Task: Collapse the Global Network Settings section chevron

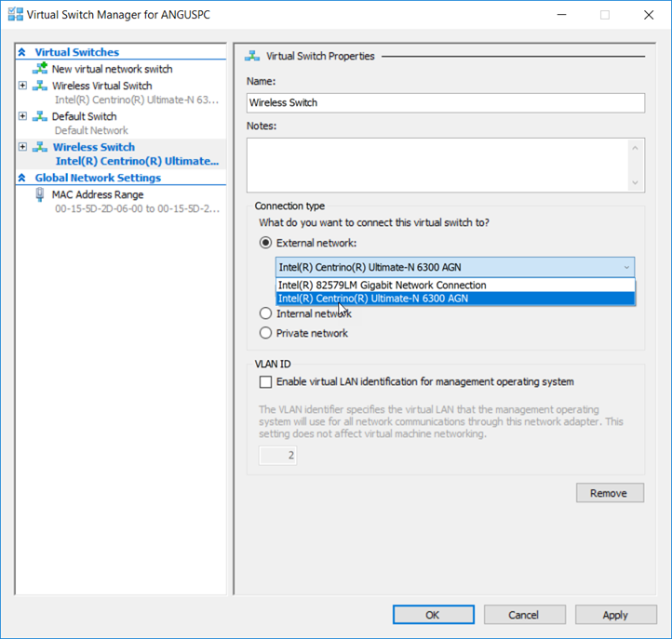Action: [x=21, y=178]
